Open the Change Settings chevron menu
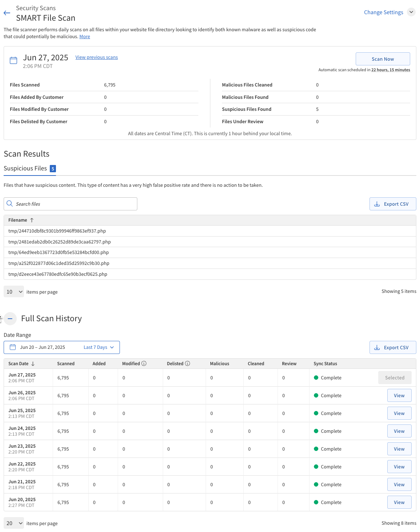The width and height of the screenshot is (420, 532). coord(411,12)
